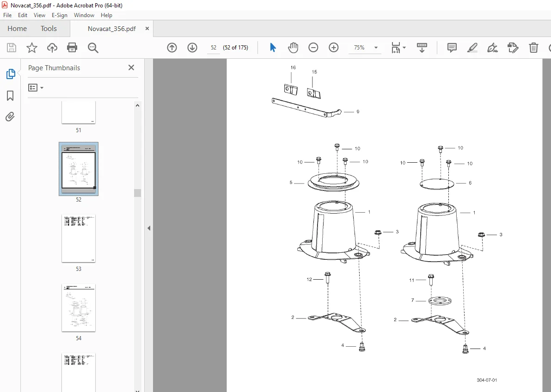This screenshot has width=551, height=392.
Task: Open the Edit menu
Action: pyautogui.click(x=23, y=15)
